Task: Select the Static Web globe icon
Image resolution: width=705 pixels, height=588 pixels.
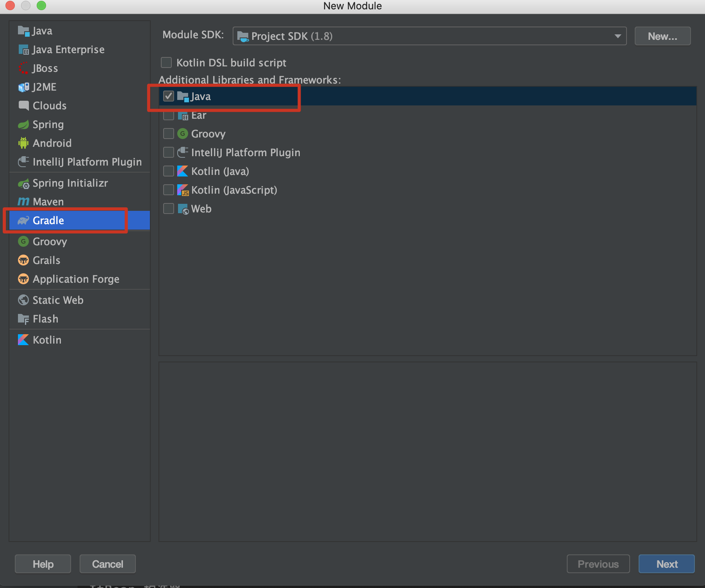Action: click(23, 300)
